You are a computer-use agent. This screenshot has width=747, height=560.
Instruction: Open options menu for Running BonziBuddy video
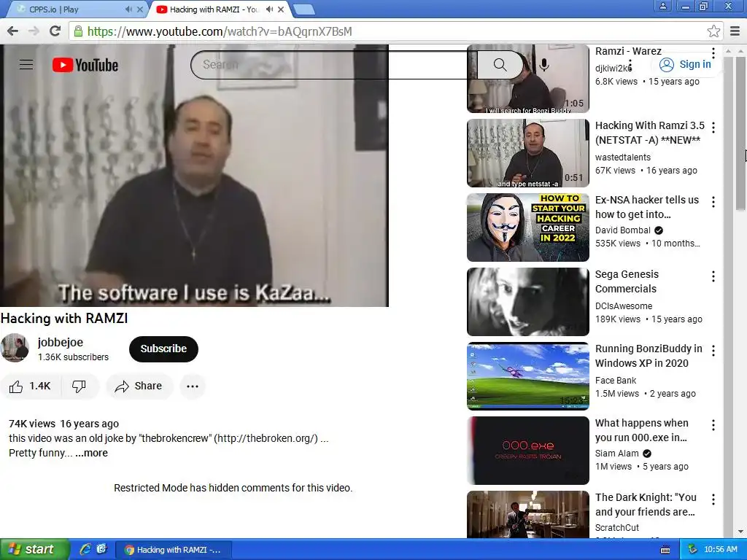coord(713,351)
